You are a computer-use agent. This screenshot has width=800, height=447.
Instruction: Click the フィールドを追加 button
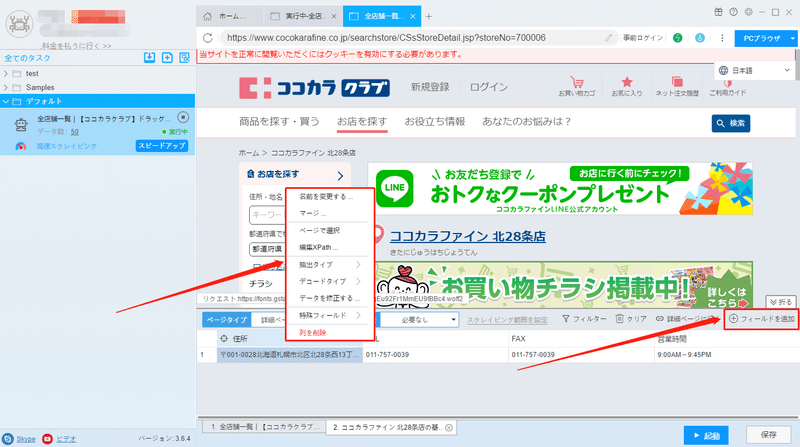[x=761, y=319]
